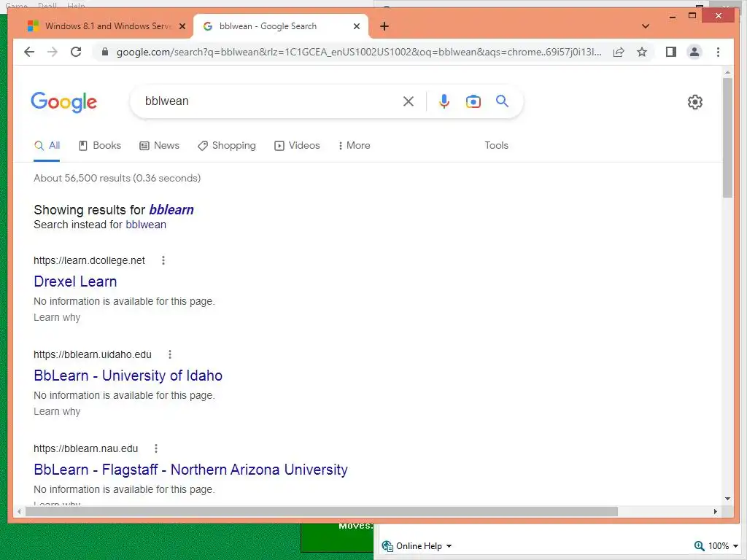Screen dimensions: 747x560
Task: Open the Chrome side panel
Action: (671, 52)
